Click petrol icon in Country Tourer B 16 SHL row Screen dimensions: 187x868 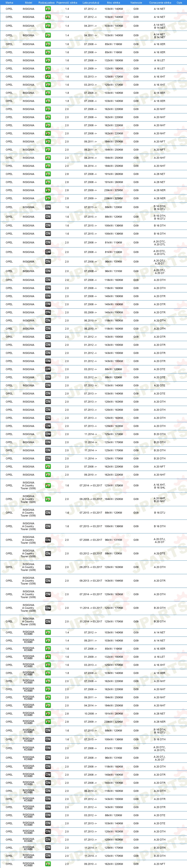[48, 486]
